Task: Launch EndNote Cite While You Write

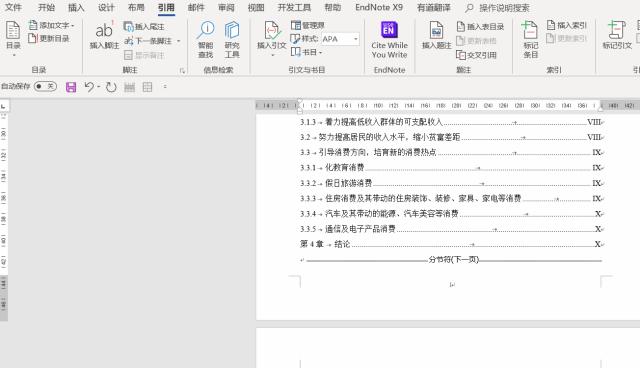Action: point(389,40)
